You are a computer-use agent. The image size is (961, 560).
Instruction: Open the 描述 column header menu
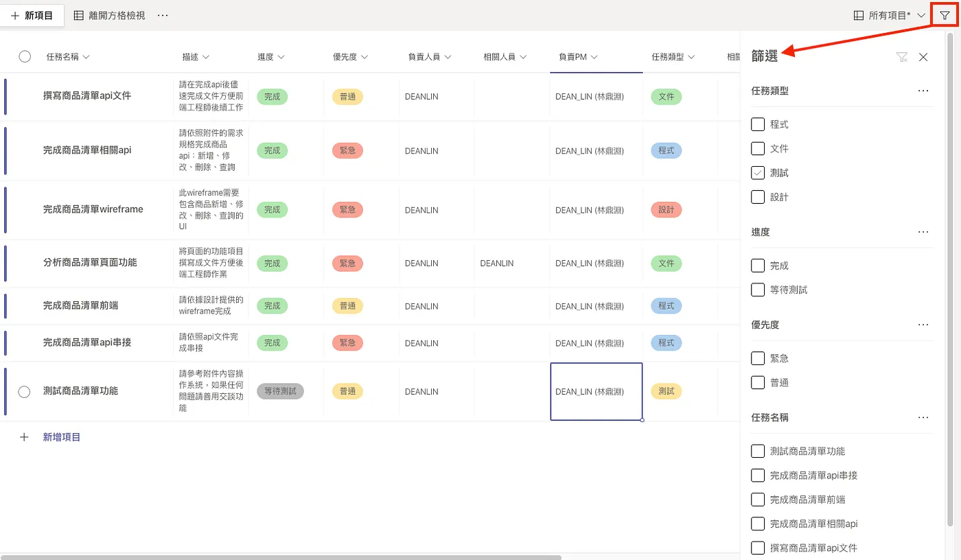196,57
